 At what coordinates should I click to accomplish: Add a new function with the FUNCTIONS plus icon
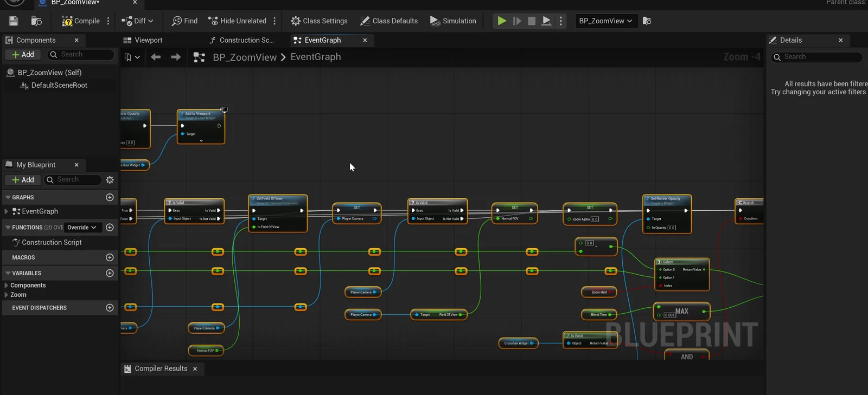(x=110, y=228)
